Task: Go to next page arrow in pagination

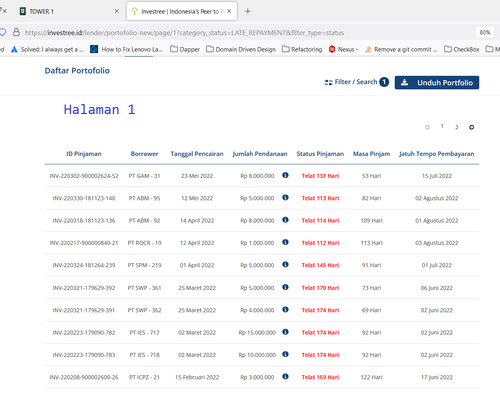Action: click(x=472, y=127)
